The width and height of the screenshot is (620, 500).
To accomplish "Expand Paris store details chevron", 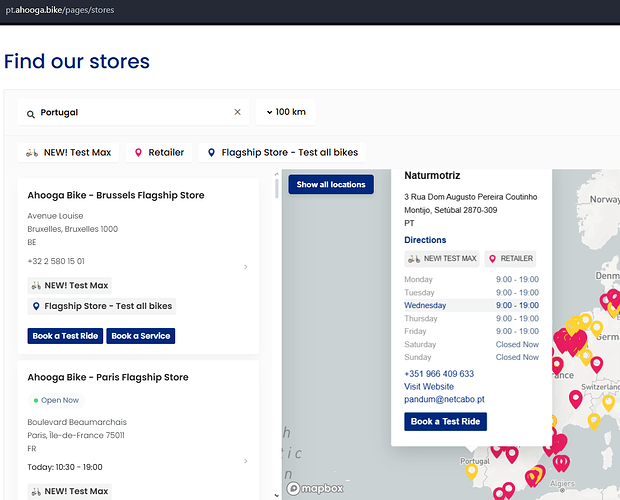I will (x=246, y=461).
